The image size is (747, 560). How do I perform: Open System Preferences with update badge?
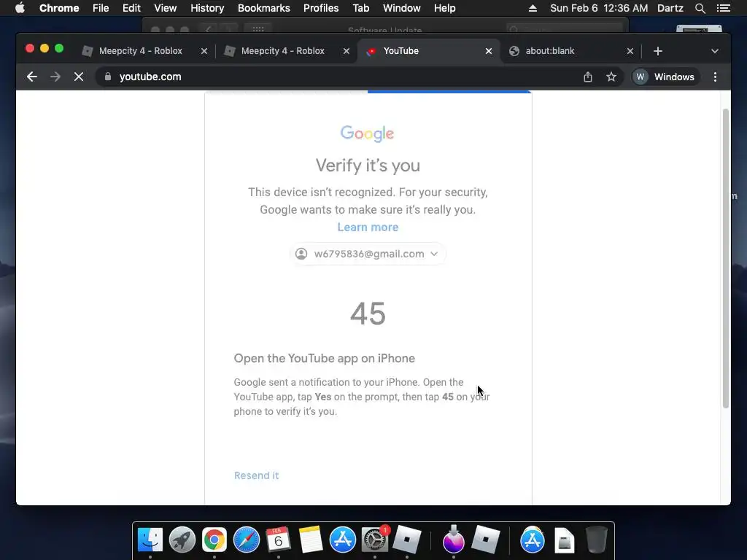(375, 539)
